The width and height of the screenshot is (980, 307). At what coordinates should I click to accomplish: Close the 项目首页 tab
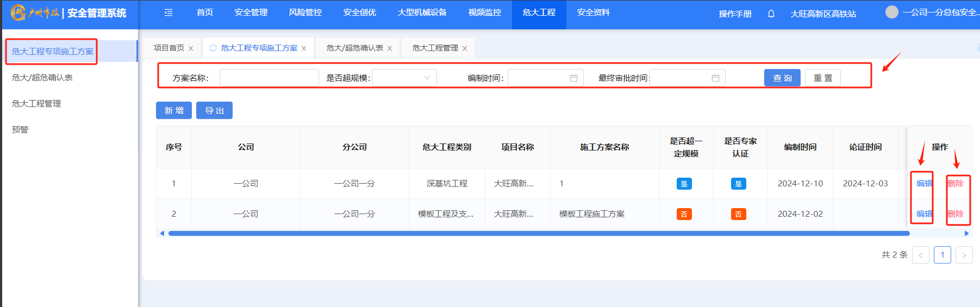[191, 48]
